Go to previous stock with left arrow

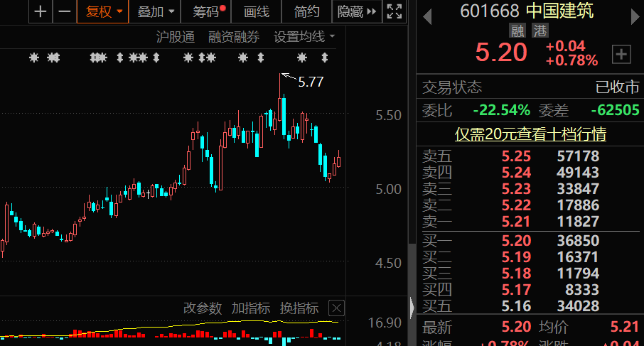coord(427,17)
